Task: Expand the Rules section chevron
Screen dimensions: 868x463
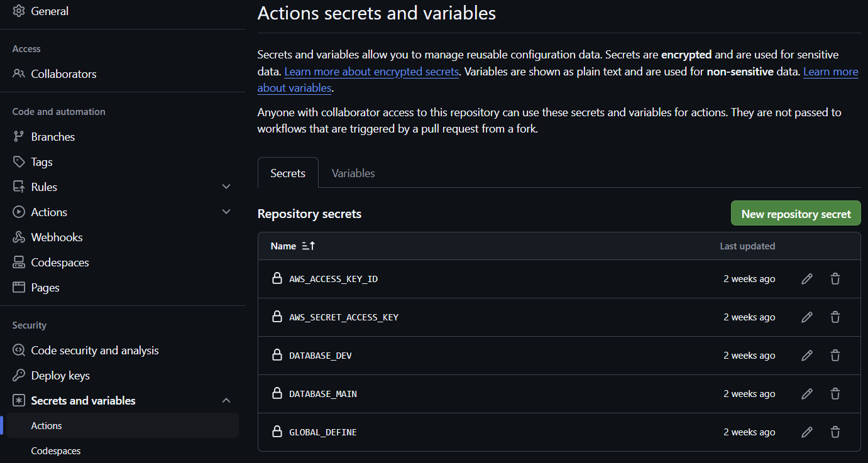Action: tap(226, 187)
